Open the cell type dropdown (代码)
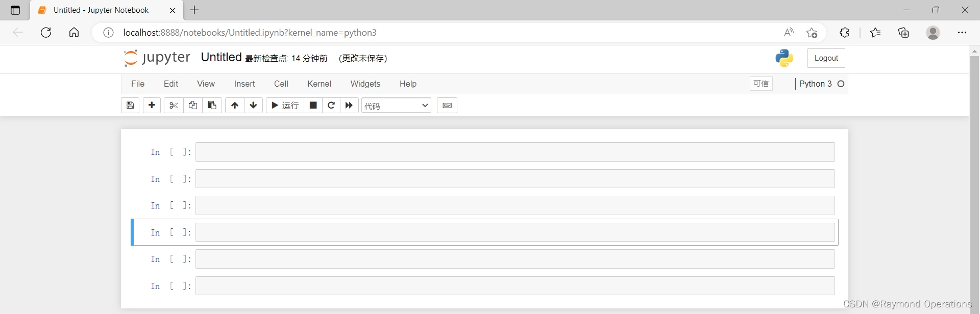 pos(397,106)
